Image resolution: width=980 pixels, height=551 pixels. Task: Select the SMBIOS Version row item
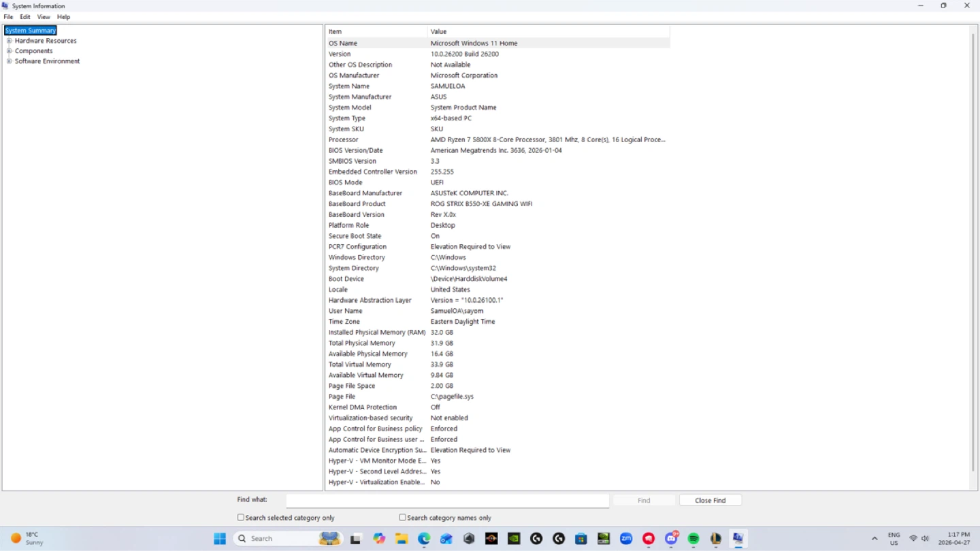click(353, 161)
